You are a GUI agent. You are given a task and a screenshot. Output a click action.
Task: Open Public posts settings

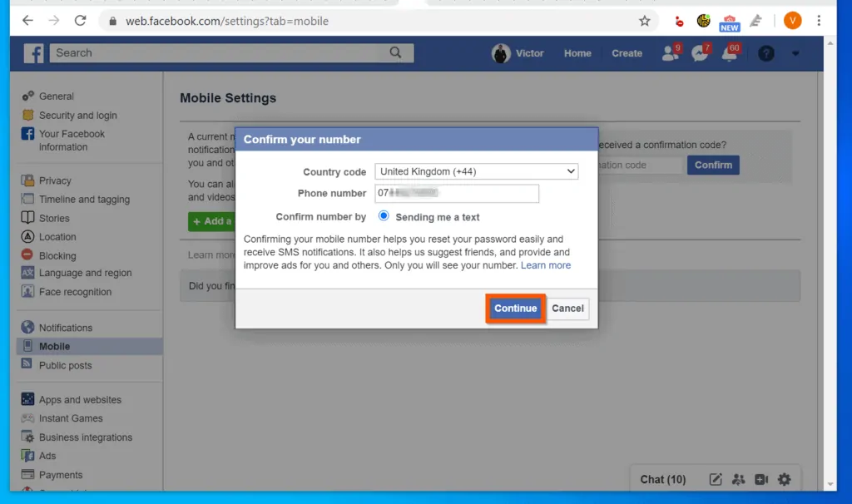click(x=65, y=365)
